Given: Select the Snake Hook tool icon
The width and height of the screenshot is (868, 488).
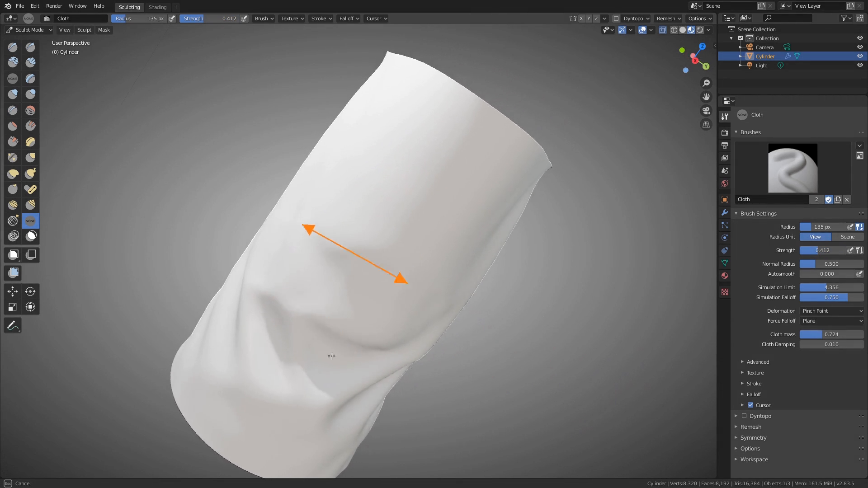Looking at the screenshot, I should [x=30, y=173].
